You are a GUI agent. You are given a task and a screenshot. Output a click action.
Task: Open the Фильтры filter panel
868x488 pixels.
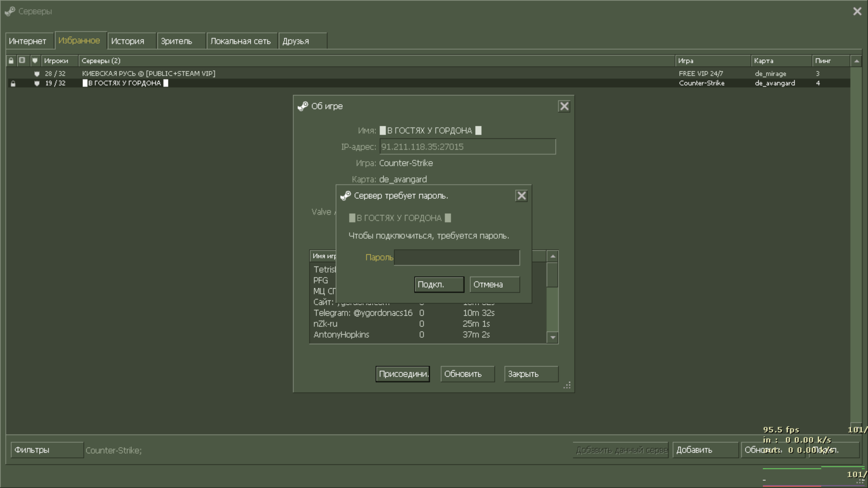[x=47, y=450]
